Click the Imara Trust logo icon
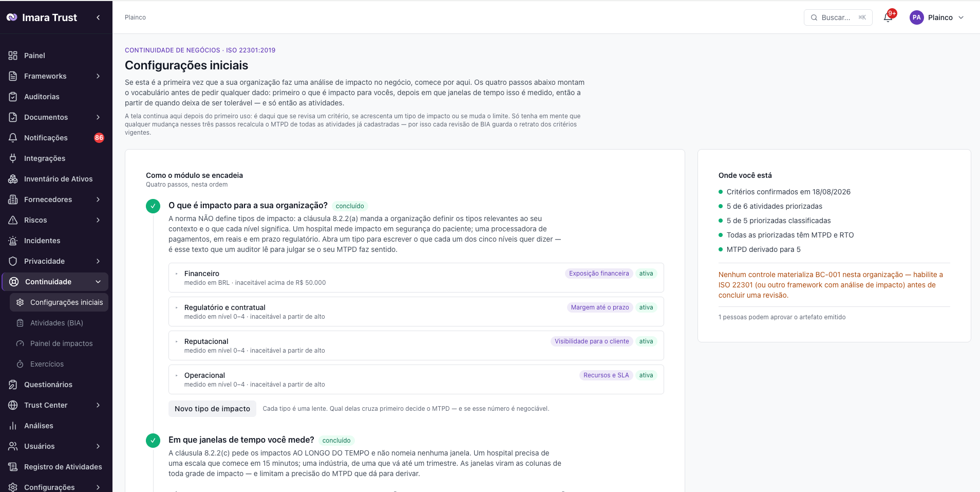This screenshot has height=492, width=980. (x=12, y=17)
